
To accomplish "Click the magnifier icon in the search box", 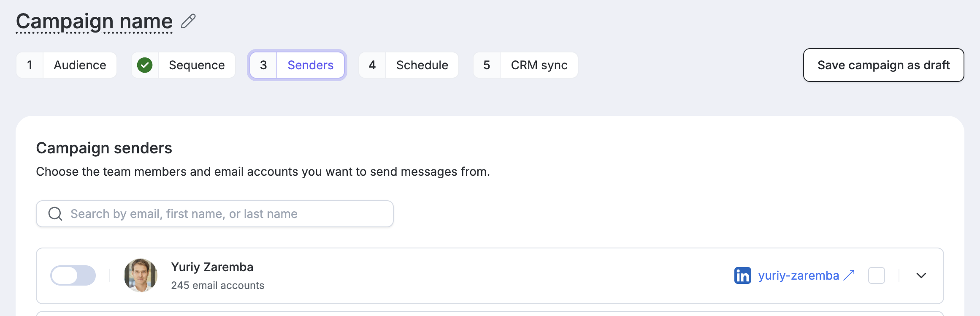I will point(55,214).
